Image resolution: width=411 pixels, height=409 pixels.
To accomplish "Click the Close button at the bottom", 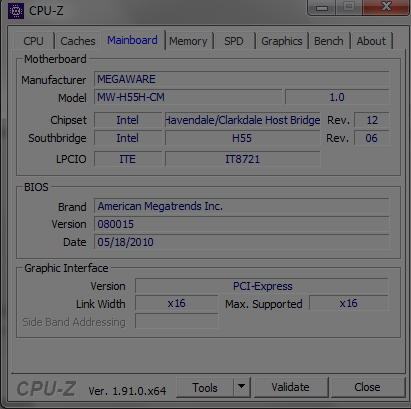I will point(367,387).
